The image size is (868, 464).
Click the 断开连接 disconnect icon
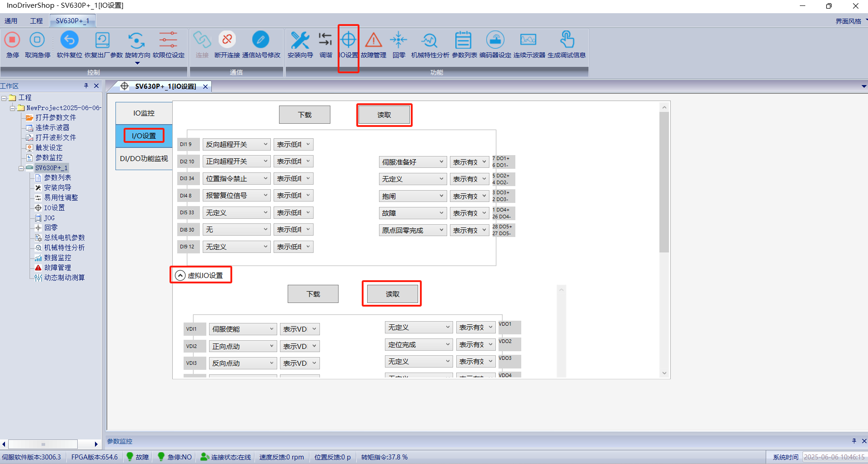[227, 40]
